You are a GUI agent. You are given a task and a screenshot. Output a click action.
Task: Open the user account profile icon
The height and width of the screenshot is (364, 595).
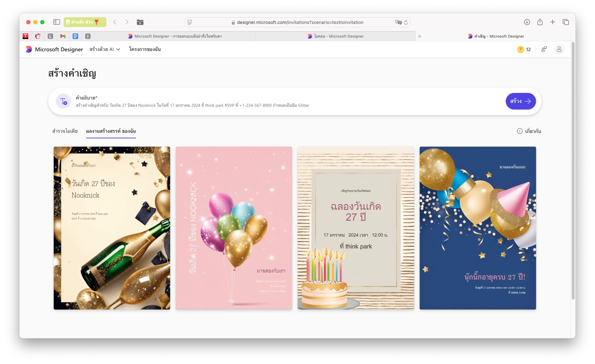(559, 49)
